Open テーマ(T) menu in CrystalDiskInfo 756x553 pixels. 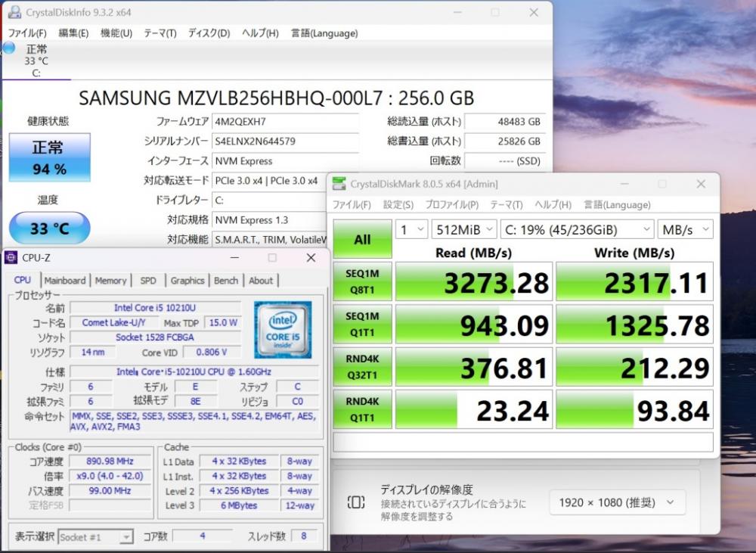pyautogui.click(x=160, y=33)
